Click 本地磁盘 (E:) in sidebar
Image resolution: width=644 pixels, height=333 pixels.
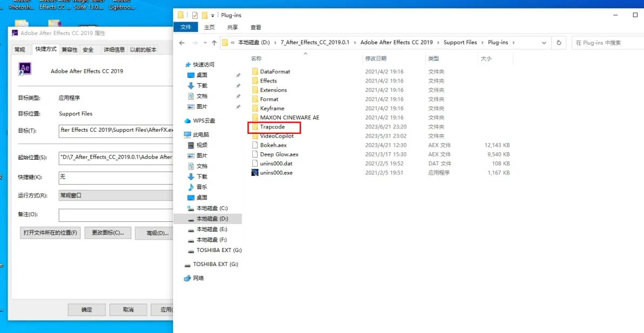[212, 229]
